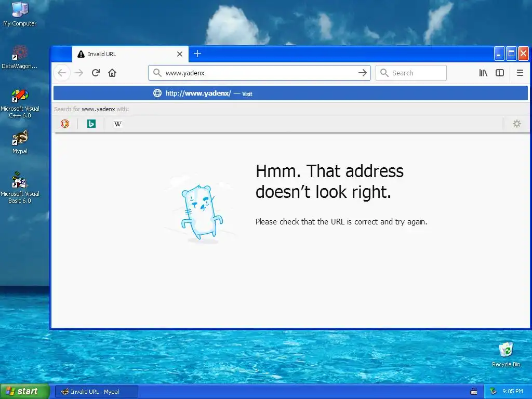Select Microsoft Visual C++ 6.0 shortcut
Screen dimensions: 532x399
coord(20,103)
